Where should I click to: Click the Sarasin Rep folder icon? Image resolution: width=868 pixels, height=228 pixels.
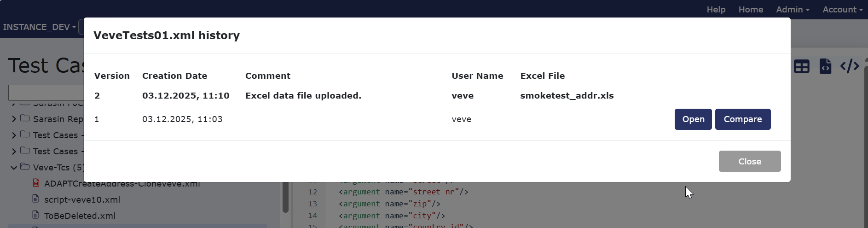(25, 118)
